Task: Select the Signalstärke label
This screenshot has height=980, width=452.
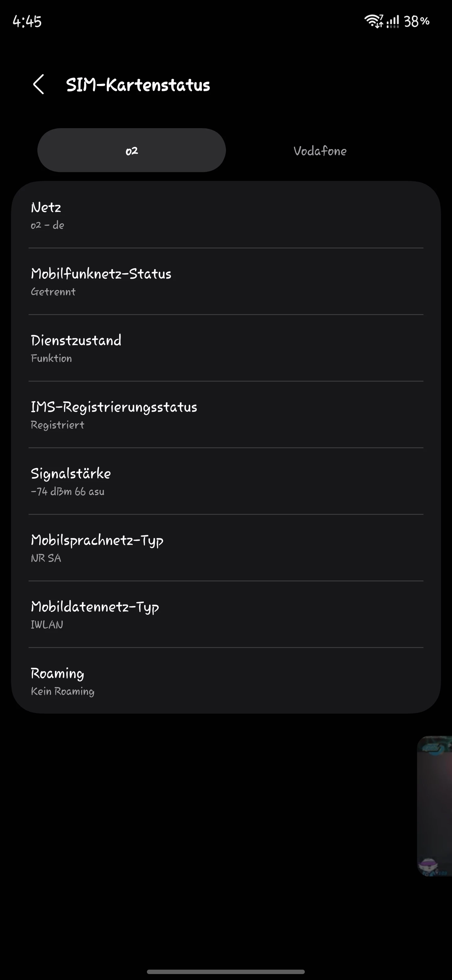Action: click(71, 474)
